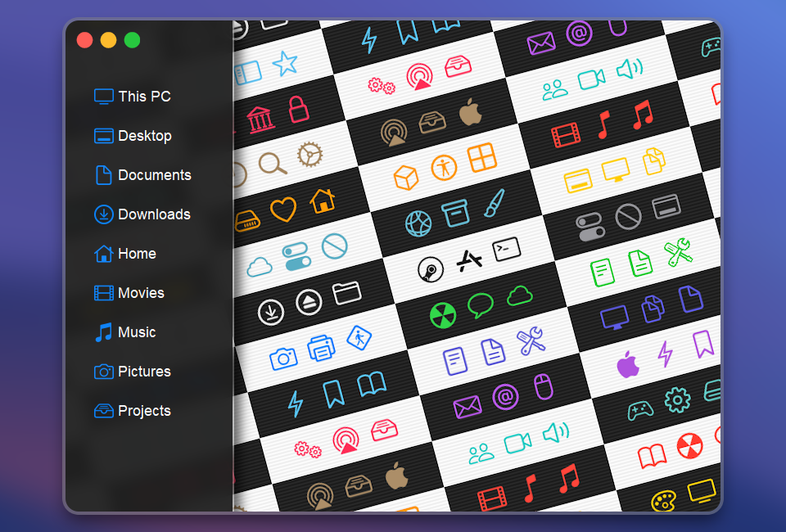786x532 pixels.
Task: Select the light blue cloud icon
Action: pyautogui.click(x=260, y=267)
